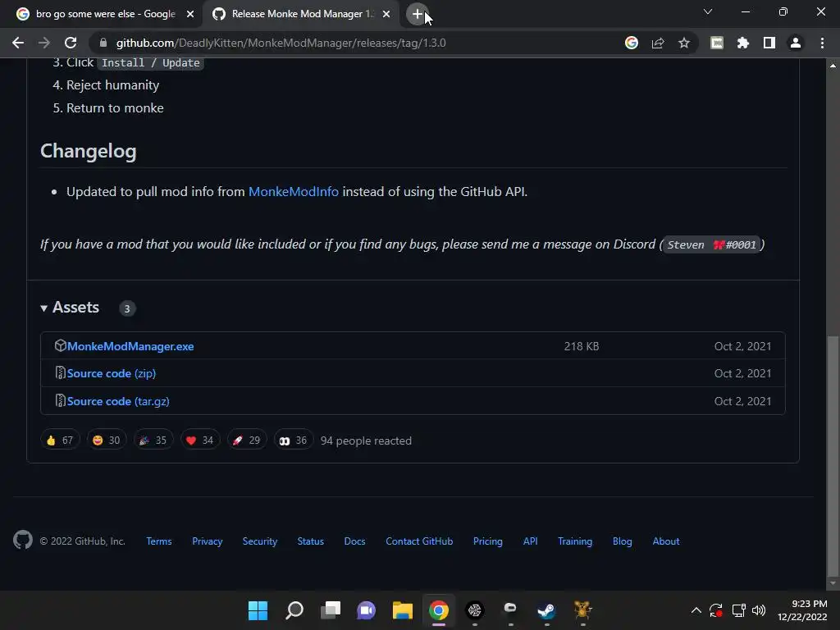Click the scrollbar up arrow

pyautogui.click(x=833, y=66)
